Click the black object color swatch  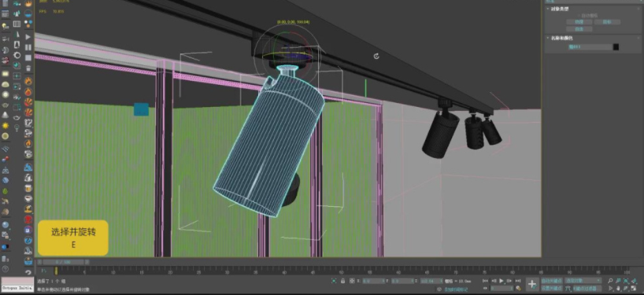pos(616,46)
